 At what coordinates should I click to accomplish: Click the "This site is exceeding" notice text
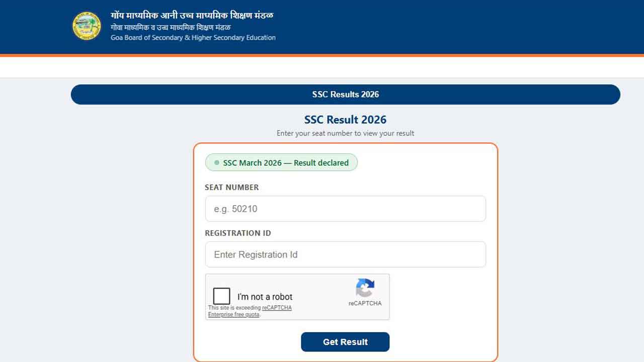coord(234,308)
